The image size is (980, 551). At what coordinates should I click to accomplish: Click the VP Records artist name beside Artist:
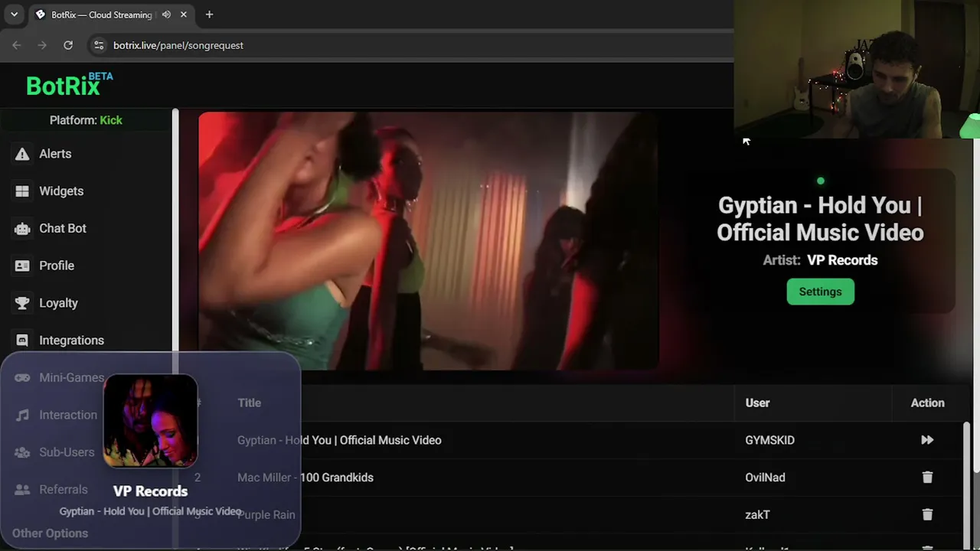coord(842,260)
